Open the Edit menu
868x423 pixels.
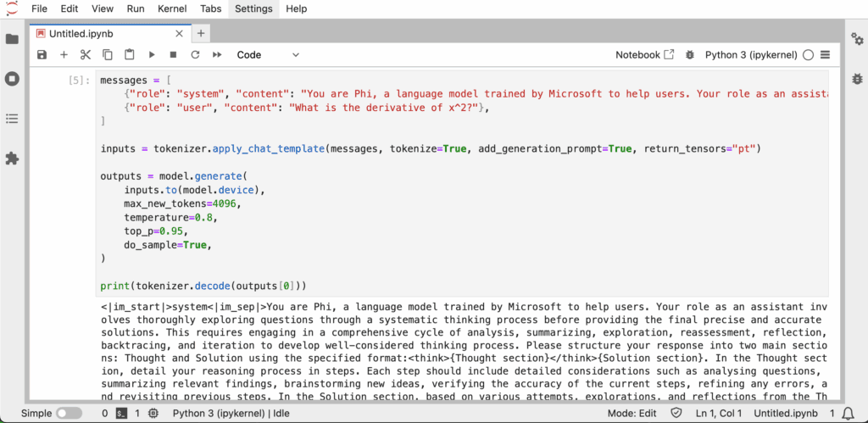(x=70, y=8)
